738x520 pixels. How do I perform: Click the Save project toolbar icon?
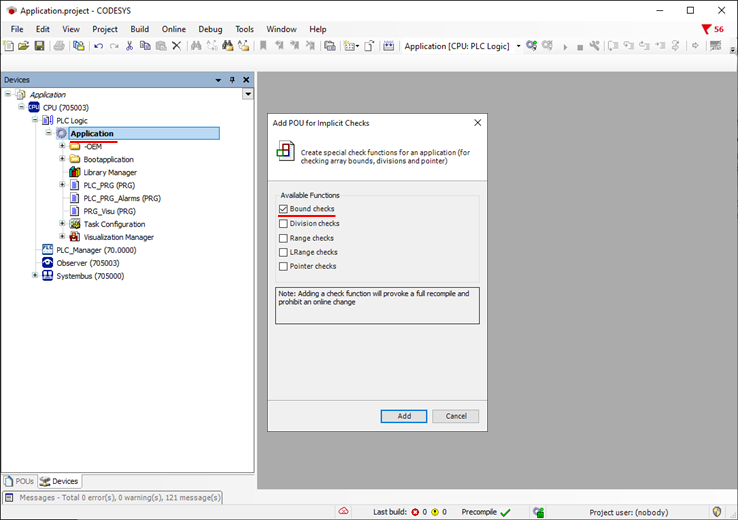click(x=39, y=46)
